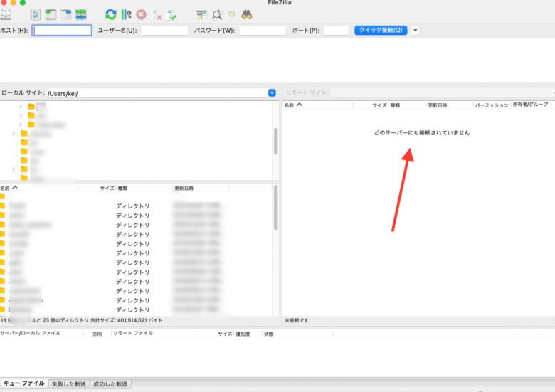
Task: Toggle processing of the transfer queue
Action: coord(126,14)
